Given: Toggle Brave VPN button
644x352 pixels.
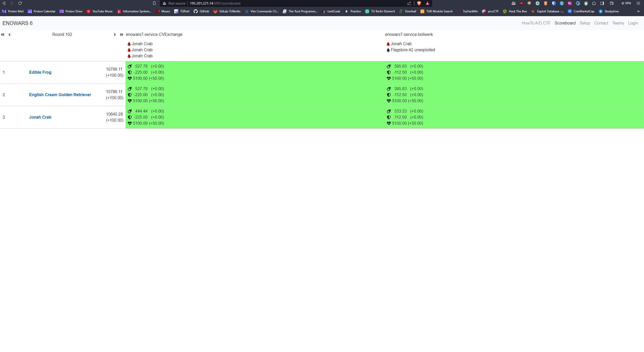Looking at the screenshot, I should (x=626, y=3).
